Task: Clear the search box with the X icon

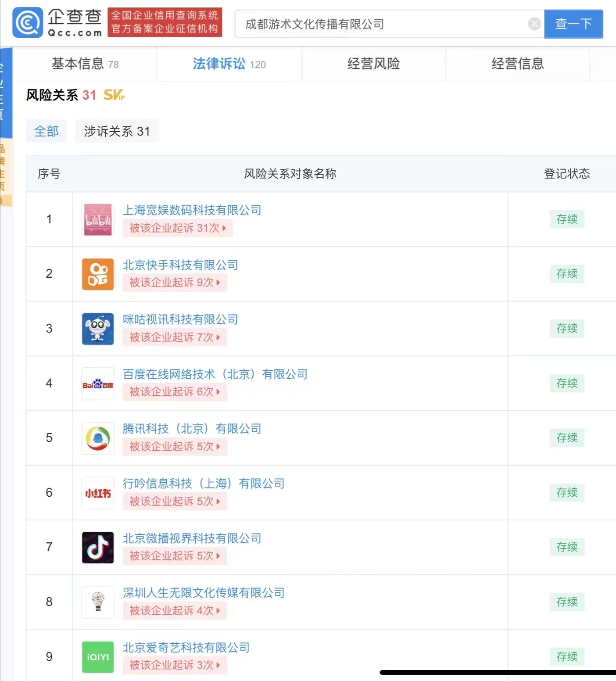Action: [x=534, y=24]
